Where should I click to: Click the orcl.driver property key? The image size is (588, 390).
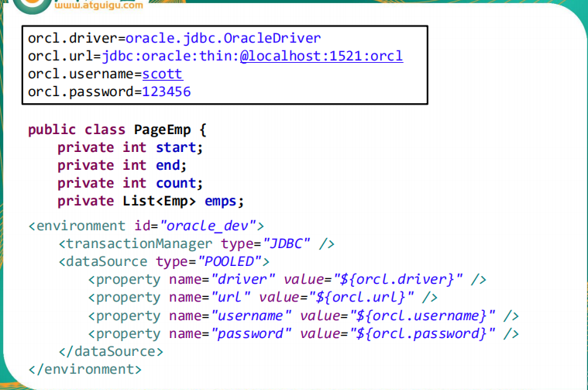click(x=73, y=38)
